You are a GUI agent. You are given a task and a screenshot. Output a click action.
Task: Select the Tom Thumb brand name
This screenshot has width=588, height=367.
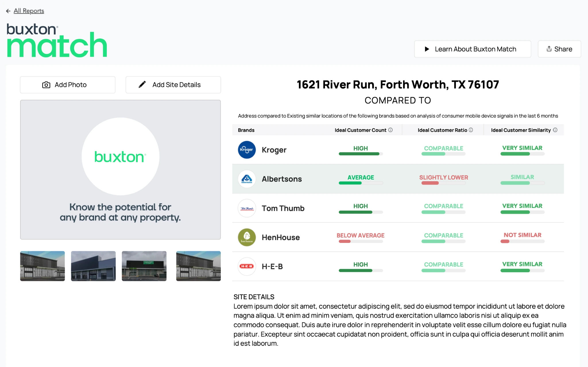point(283,208)
